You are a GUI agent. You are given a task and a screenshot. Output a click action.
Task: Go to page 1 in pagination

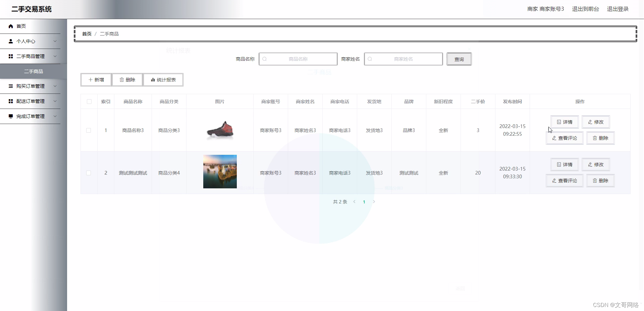pyautogui.click(x=364, y=202)
